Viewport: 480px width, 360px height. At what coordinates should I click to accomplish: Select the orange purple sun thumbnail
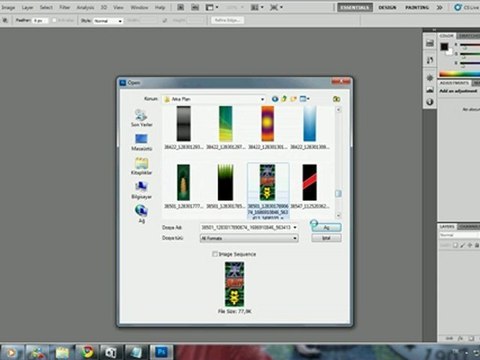coord(267,124)
